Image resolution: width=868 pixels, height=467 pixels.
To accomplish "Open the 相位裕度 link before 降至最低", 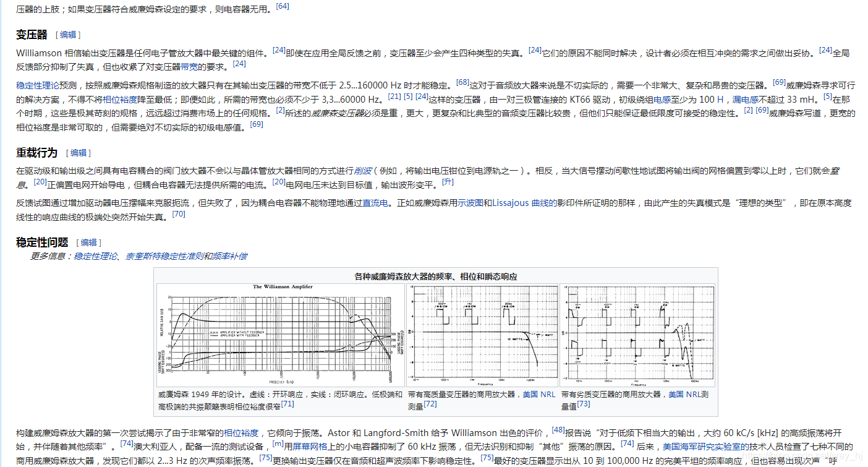I will pos(120,99).
